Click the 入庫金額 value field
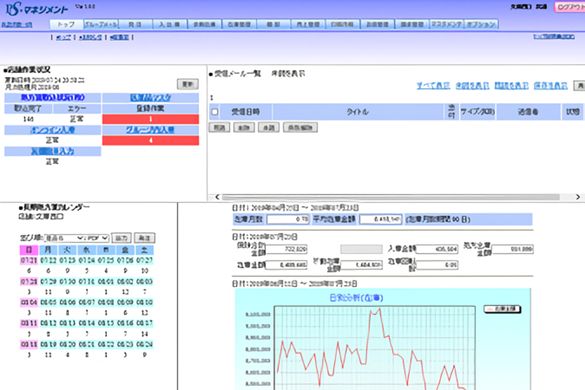The image size is (585, 390). pos(437,249)
